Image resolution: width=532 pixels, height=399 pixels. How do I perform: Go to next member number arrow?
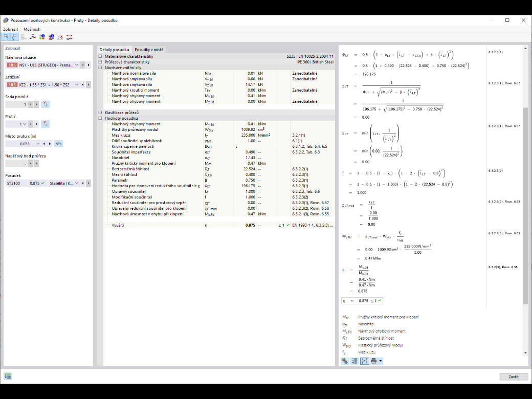coord(36,124)
